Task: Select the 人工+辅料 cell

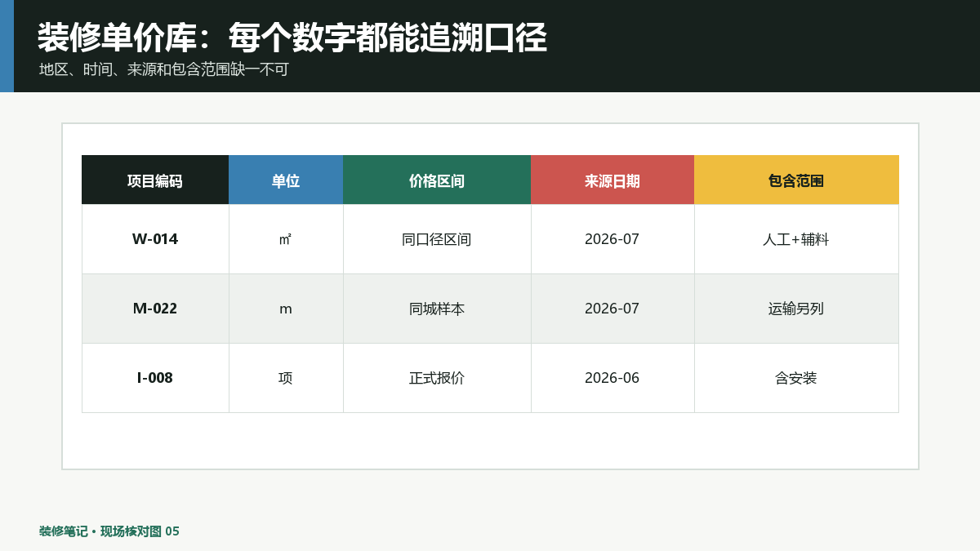Action: [x=796, y=239]
